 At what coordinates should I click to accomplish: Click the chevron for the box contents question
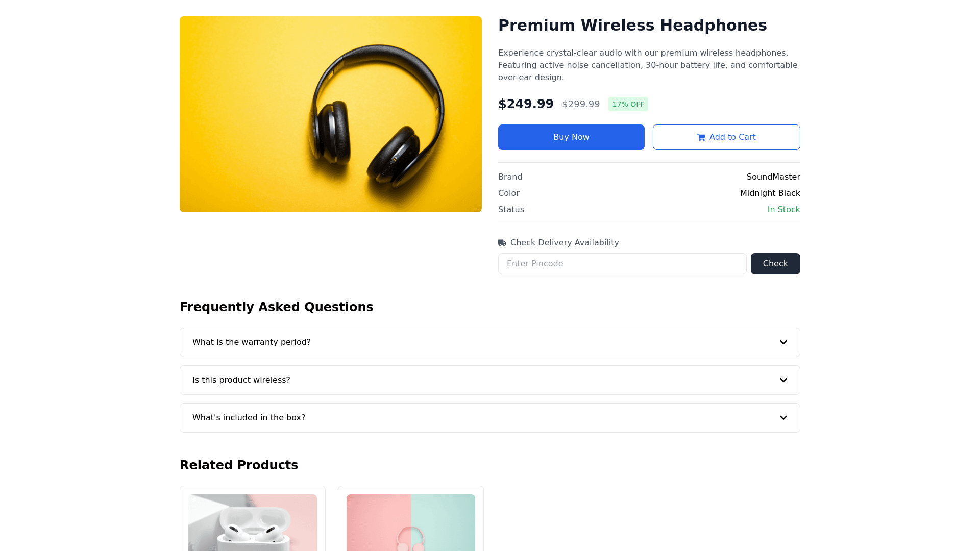tap(783, 418)
